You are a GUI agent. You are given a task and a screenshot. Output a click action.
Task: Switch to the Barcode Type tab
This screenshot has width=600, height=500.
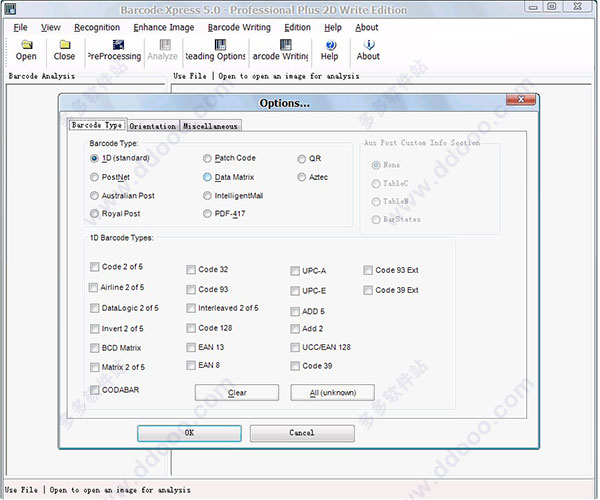[97, 125]
